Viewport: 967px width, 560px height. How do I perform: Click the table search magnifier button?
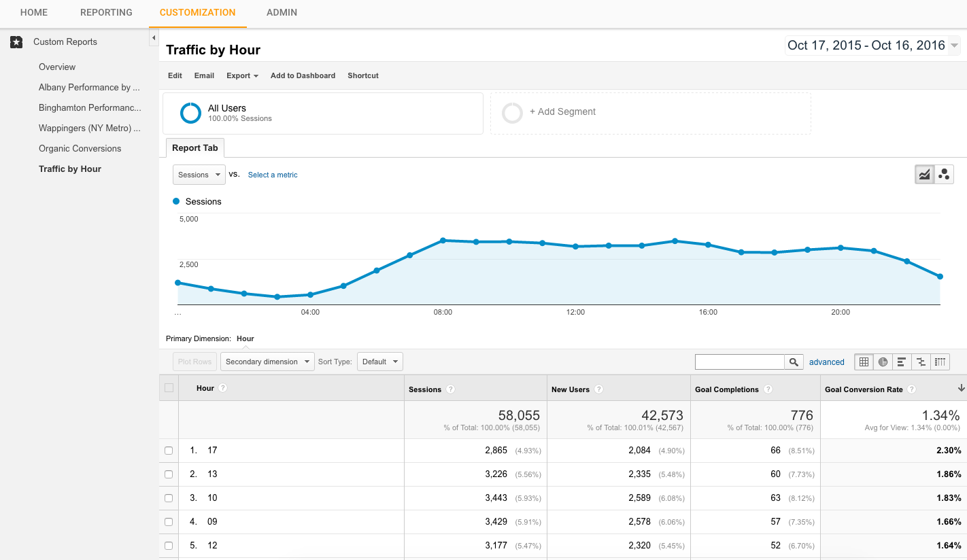794,362
